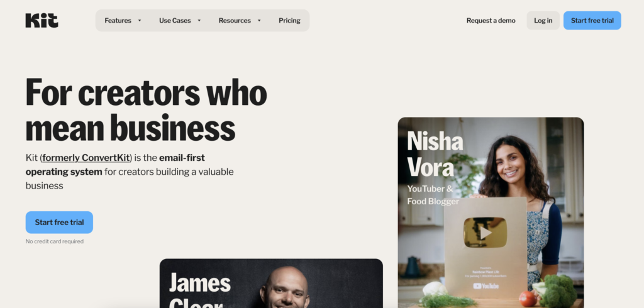Image resolution: width=644 pixels, height=308 pixels.
Task: Expand the Use Cases dropdown arrow
Action: (199, 21)
